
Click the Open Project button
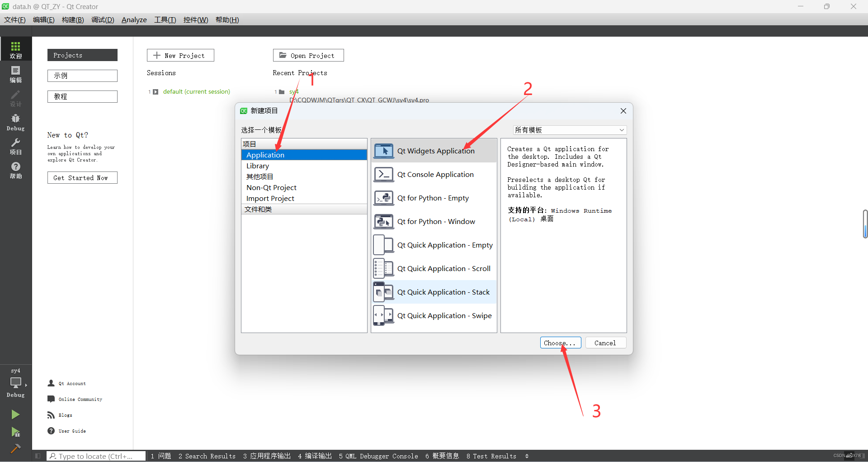click(x=308, y=55)
